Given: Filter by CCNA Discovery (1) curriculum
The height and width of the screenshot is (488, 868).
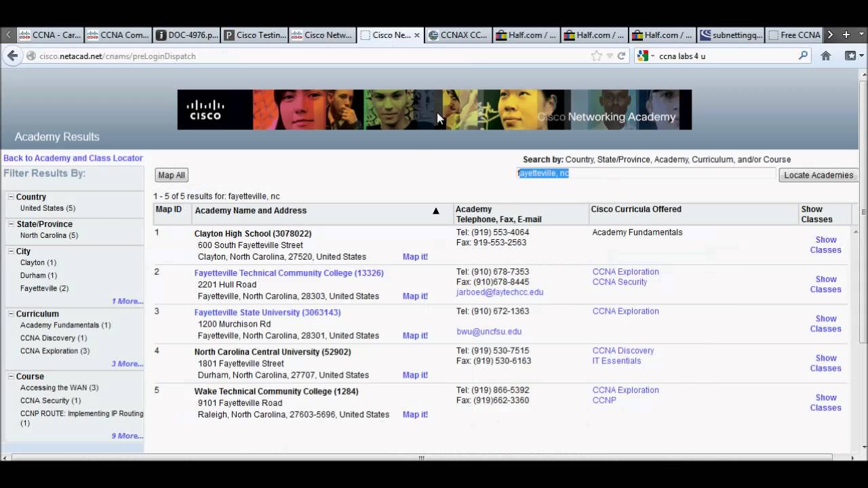Looking at the screenshot, I should (54, 338).
